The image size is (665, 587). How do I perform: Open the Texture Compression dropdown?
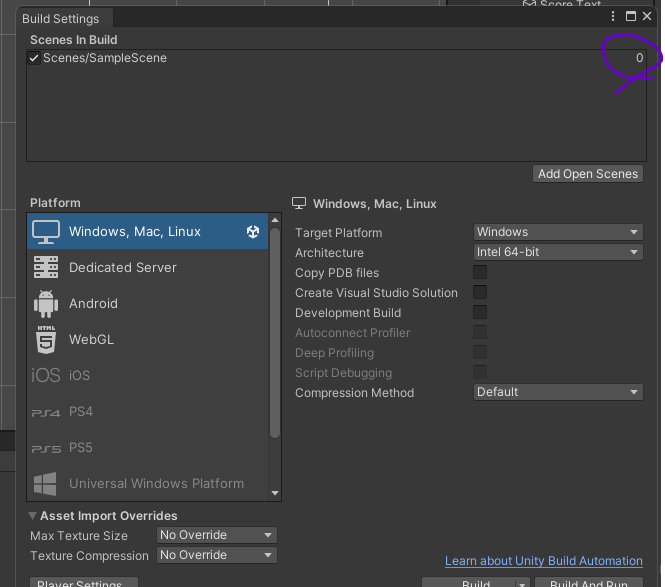tap(217, 555)
